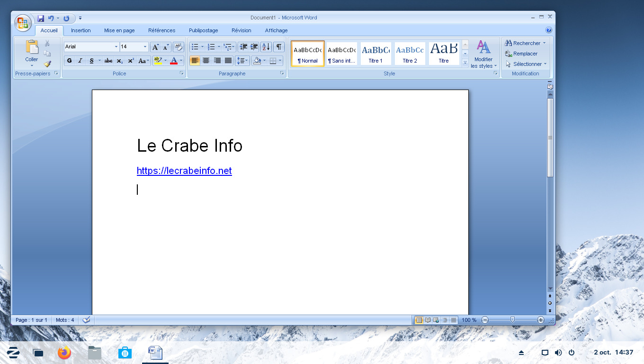The image size is (644, 364).
Task: Open the borders dropdown arrow
Action: [280, 61]
